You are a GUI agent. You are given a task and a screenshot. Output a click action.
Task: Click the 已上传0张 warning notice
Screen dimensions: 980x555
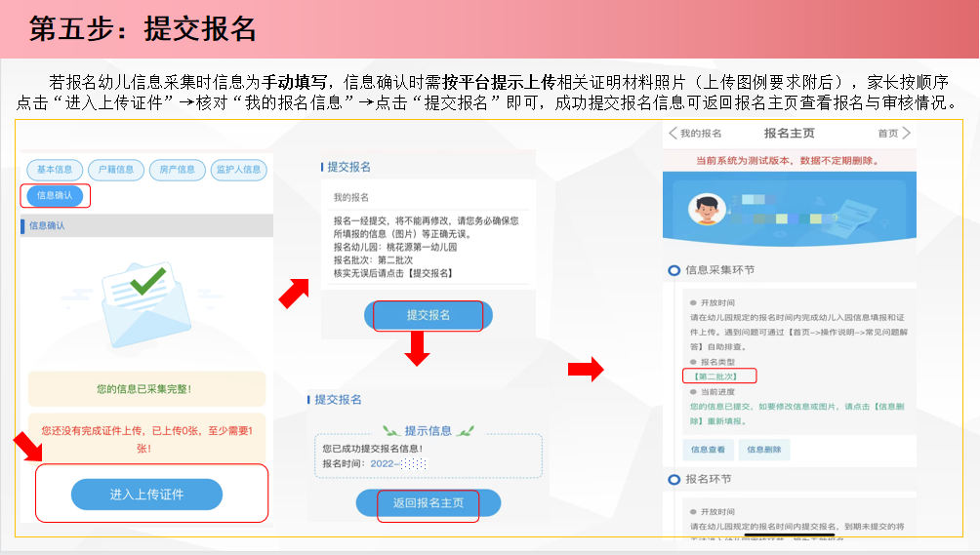146,439
